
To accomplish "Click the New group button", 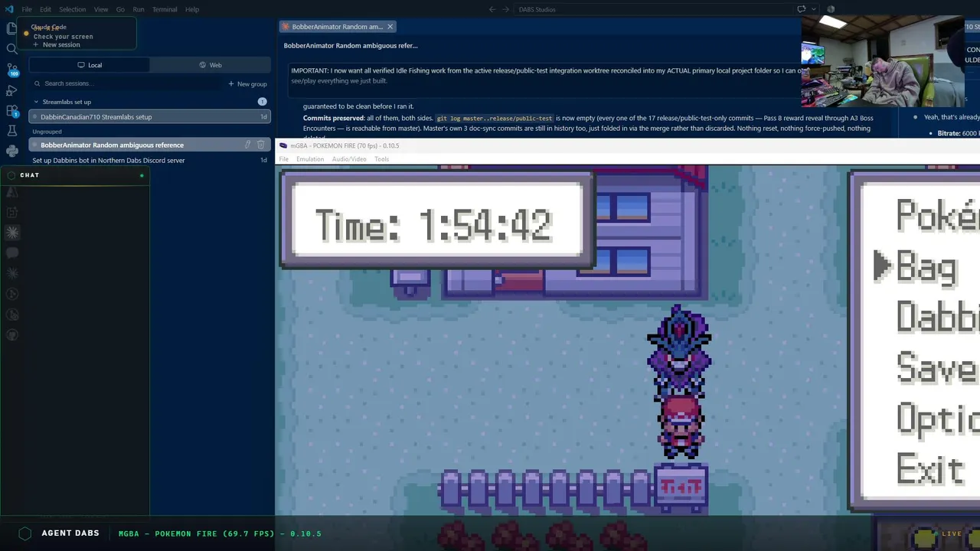I will [x=247, y=83].
